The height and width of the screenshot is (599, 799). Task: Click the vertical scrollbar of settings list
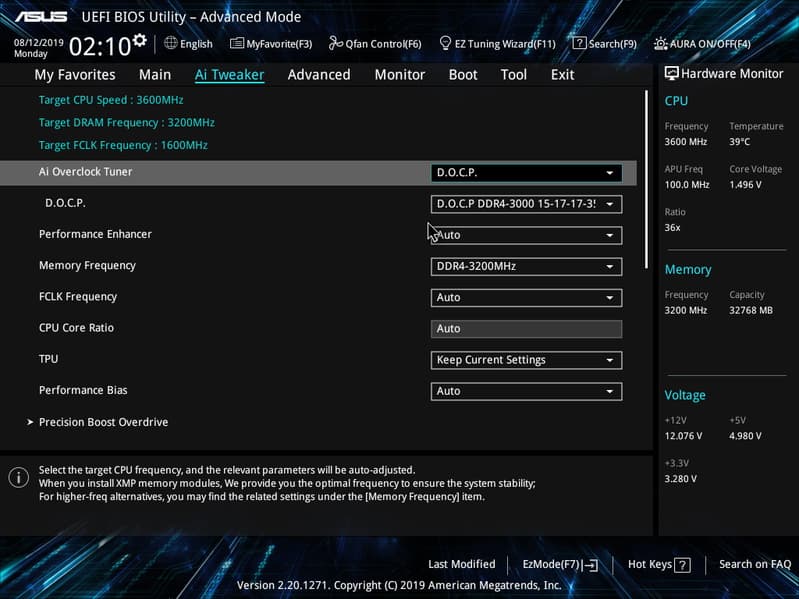click(x=647, y=179)
